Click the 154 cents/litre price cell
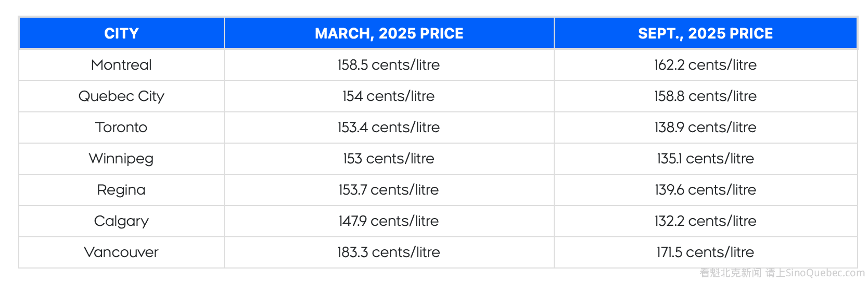This screenshot has height=281, width=868. coord(389,96)
